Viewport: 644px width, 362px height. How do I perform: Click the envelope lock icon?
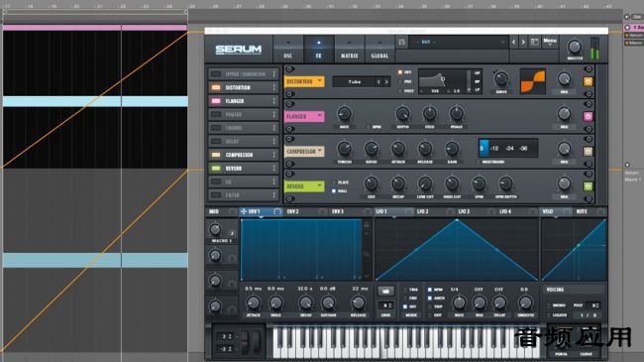click(x=367, y=224)
